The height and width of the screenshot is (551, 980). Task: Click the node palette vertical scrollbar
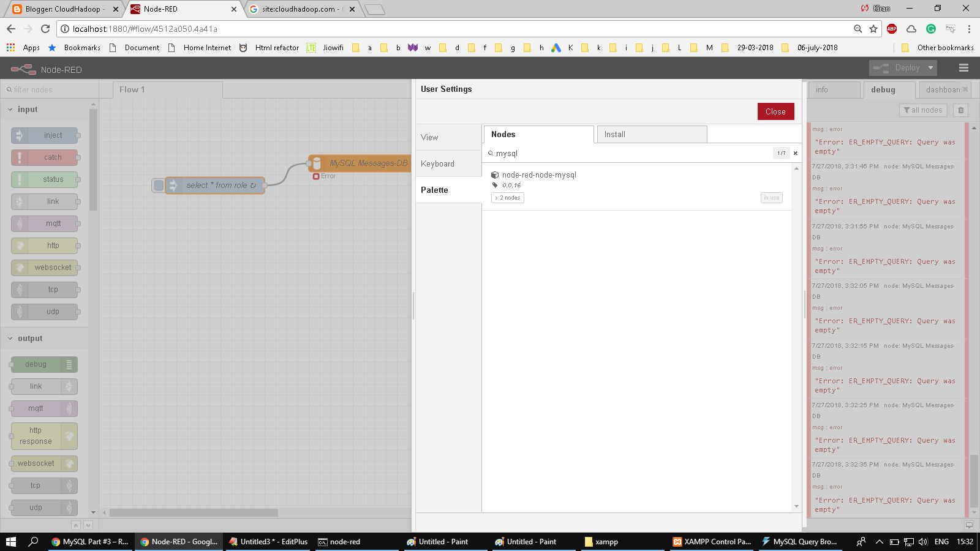tap(93, 159)
